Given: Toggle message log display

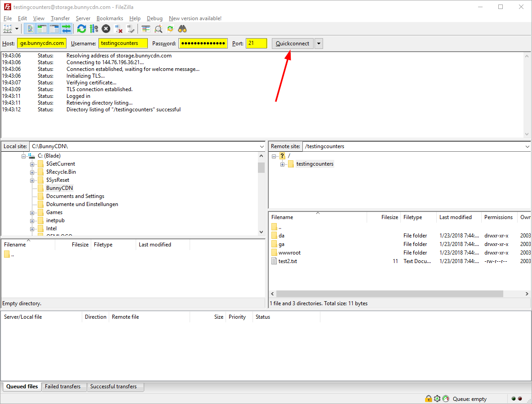Looking at the screenshot, I should coord(30,29).
